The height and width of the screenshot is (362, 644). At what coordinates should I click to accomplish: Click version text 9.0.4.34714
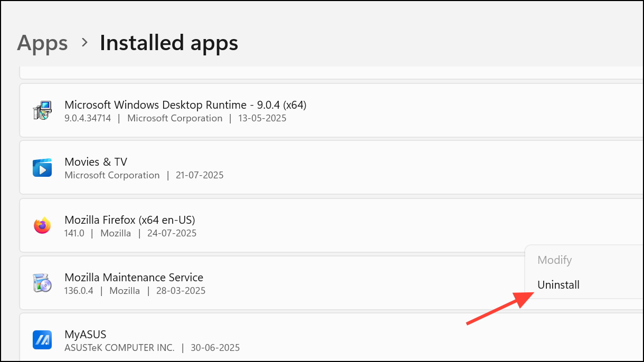click(x=88, y=118)
